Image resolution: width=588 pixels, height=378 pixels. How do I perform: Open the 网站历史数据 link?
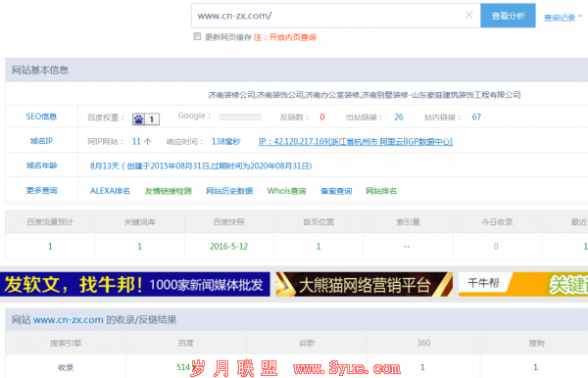tap(229, 191)
